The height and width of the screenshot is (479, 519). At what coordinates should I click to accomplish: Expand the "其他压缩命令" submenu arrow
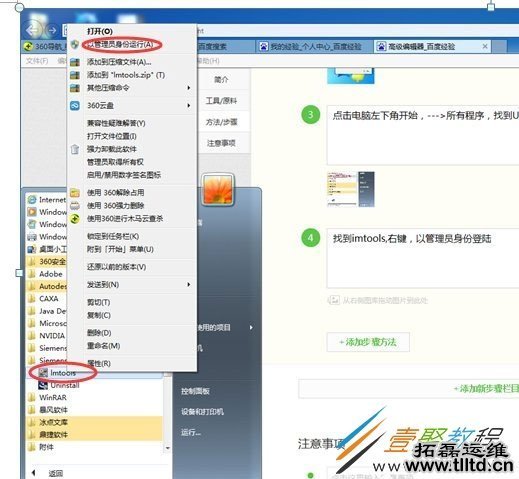[x=189, y=88]
